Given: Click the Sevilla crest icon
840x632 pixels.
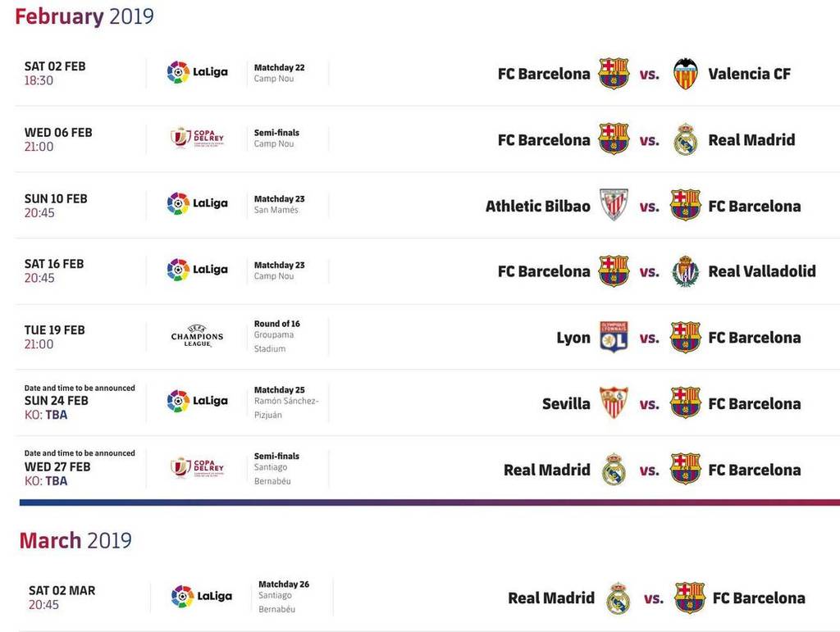Looking at the screenshot, I should point(614,403).
